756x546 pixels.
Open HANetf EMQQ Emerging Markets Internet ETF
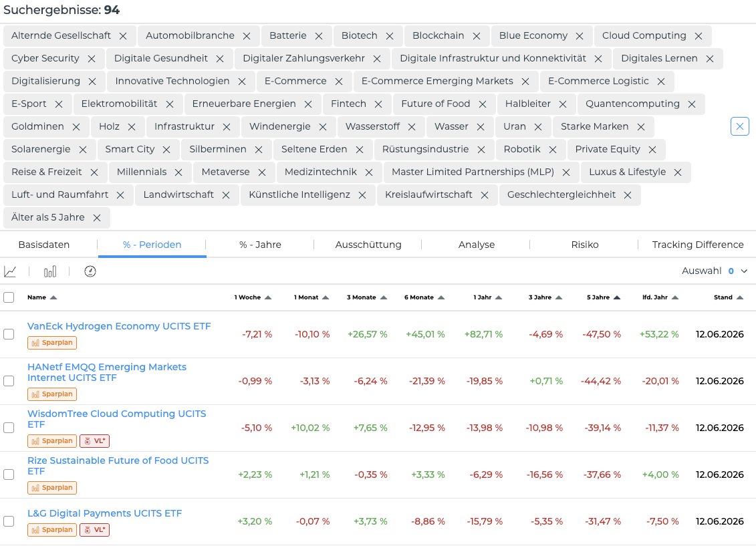106,372
